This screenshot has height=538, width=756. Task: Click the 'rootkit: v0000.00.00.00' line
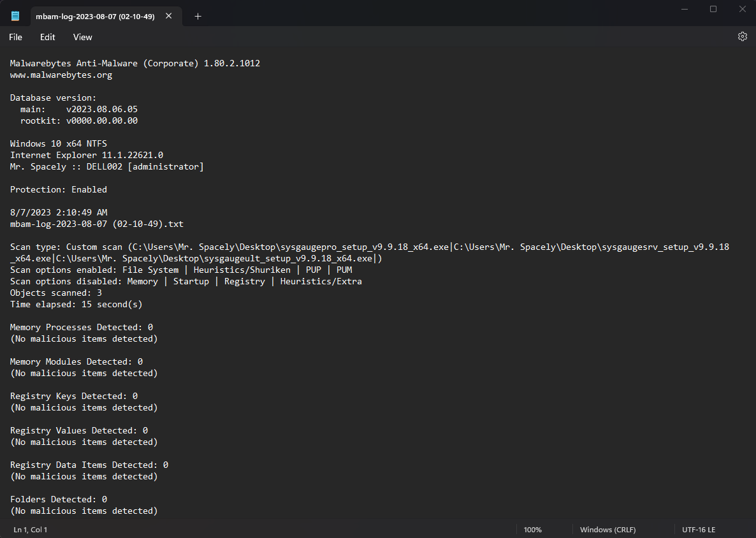point(78,120)
